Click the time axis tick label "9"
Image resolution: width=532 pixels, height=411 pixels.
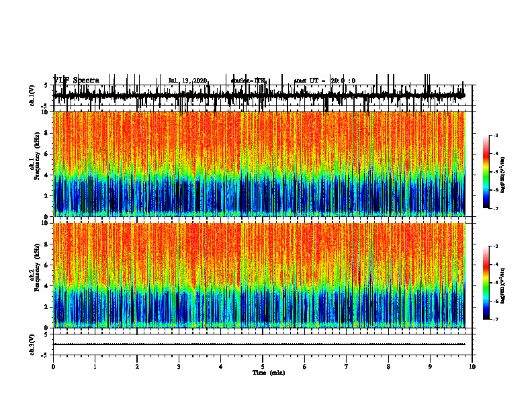[x=430, y=367]
